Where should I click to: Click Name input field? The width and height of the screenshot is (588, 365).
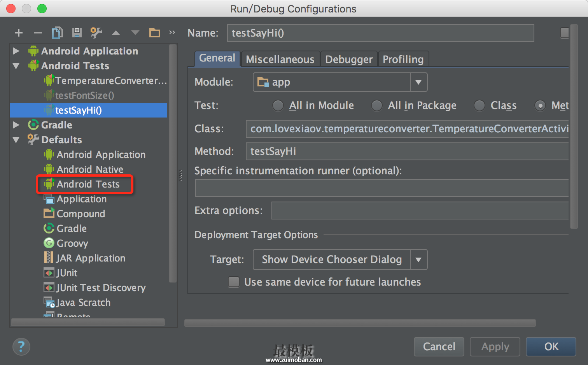click(x=380, y=33)
